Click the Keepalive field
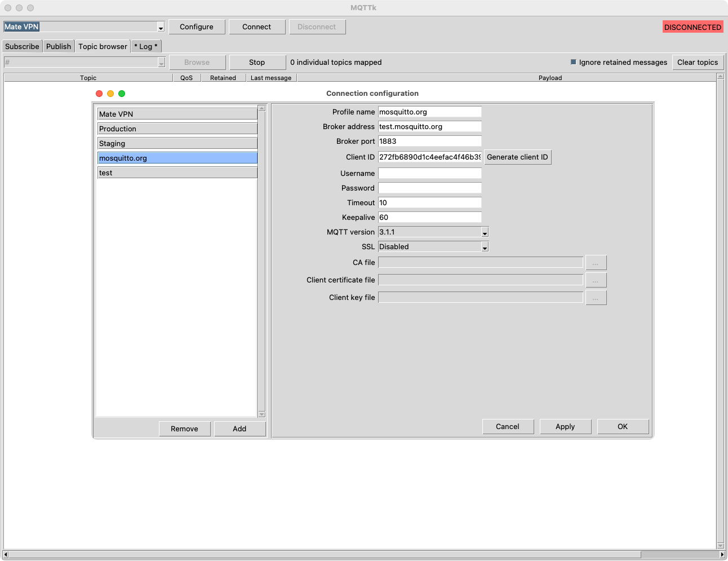This screenshot has height=561, width=728. [430, 217]
